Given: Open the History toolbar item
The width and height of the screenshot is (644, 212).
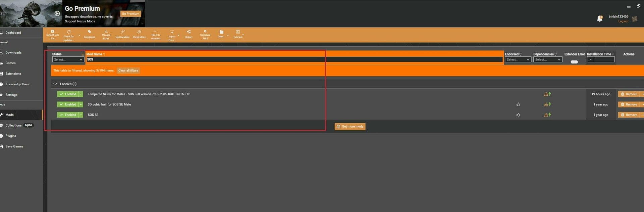Looking at the screenshot, I should 189,34.
